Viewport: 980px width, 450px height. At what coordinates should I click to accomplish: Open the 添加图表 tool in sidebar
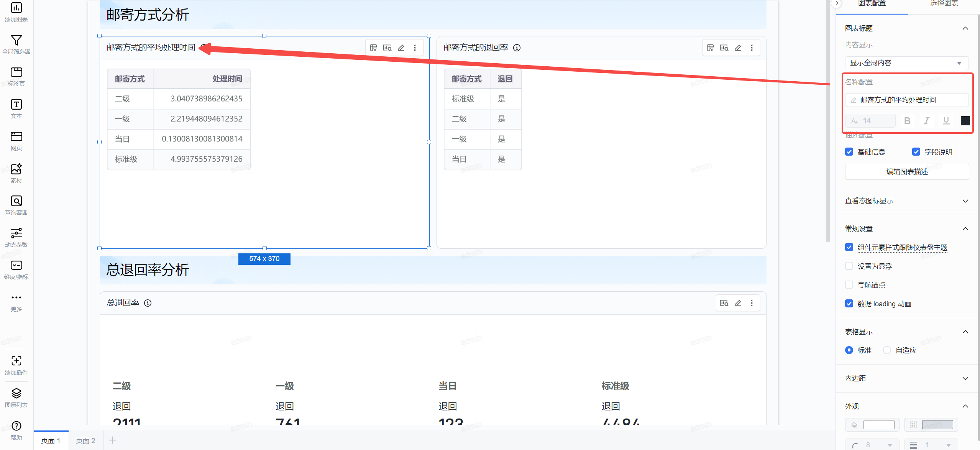(16, 11)
